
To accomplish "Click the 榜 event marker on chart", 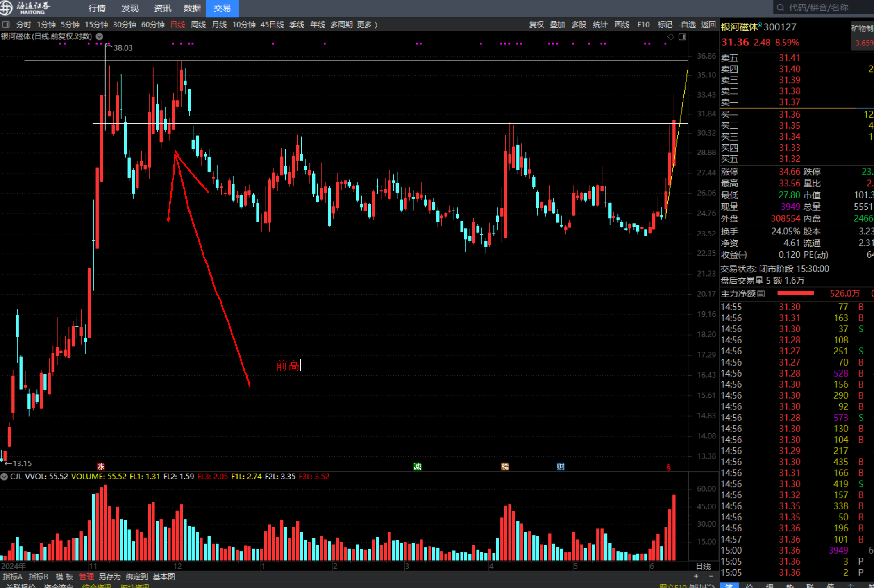I will (505, 466).
